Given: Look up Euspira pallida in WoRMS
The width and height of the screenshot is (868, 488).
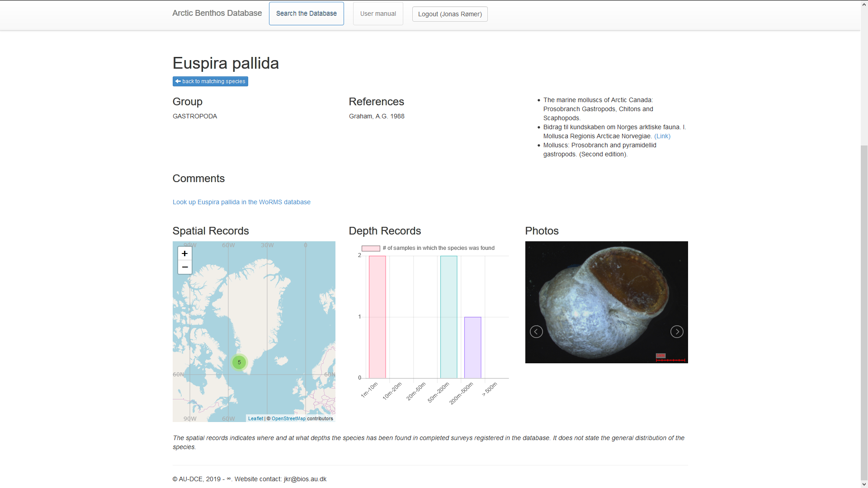Looking at the screenshot, I should 241,202.
